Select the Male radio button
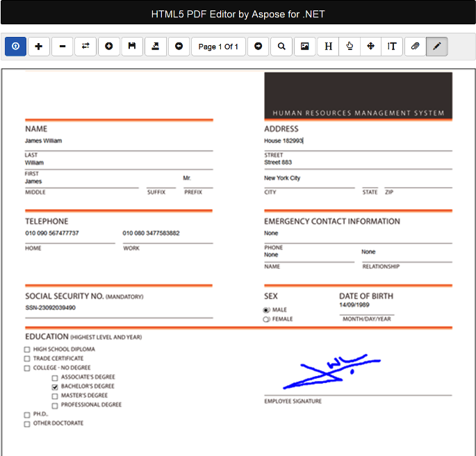476x456 pixels. [x=266, y=310]
